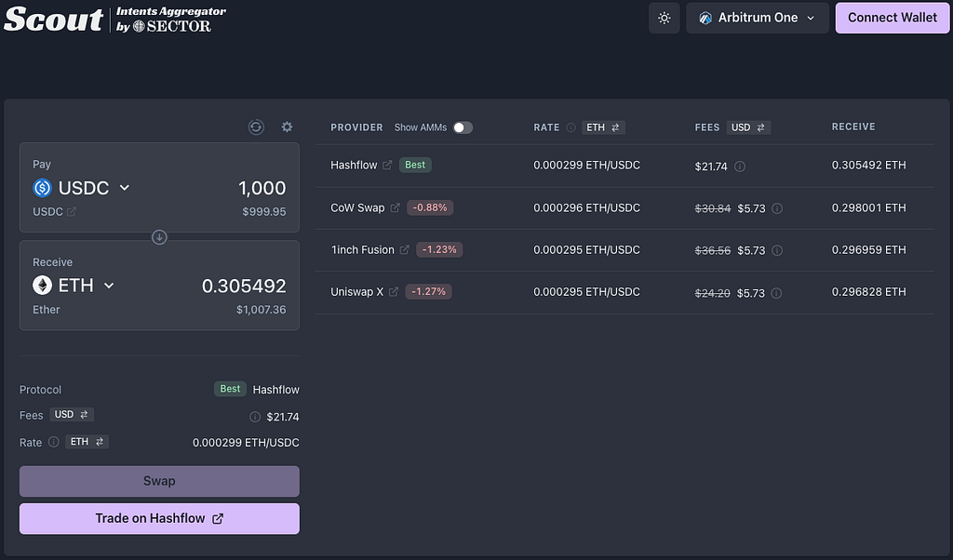Select the 1inch Fusion provider row
This screenshot has width=953, height=560.
624,249
